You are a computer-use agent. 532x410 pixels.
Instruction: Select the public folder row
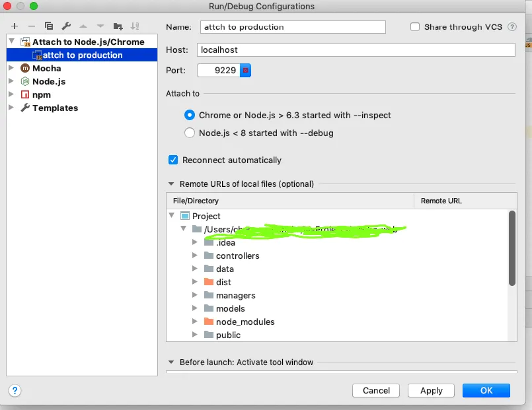pyautogui.click(x=337, y=335)
